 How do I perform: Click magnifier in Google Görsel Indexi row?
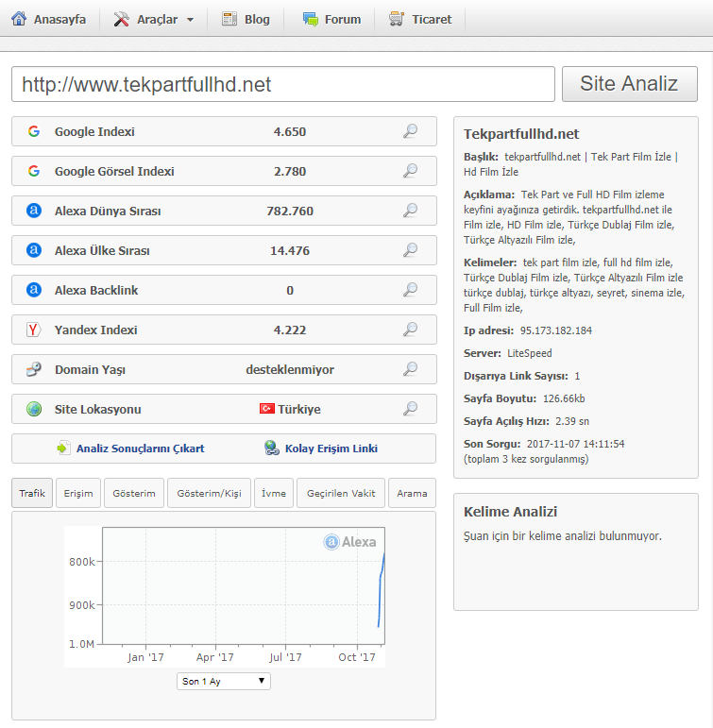tap(410, 171)
